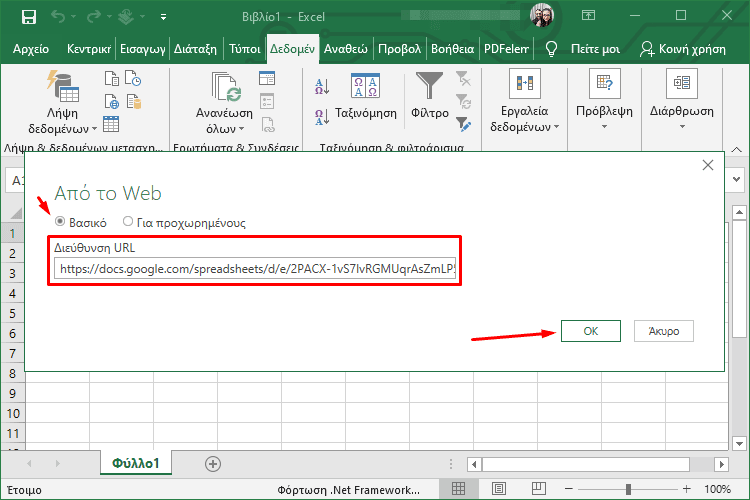The image size is (750, 500).
Task: Switch to Page Layout view icon
Action: tap(498, 489)
